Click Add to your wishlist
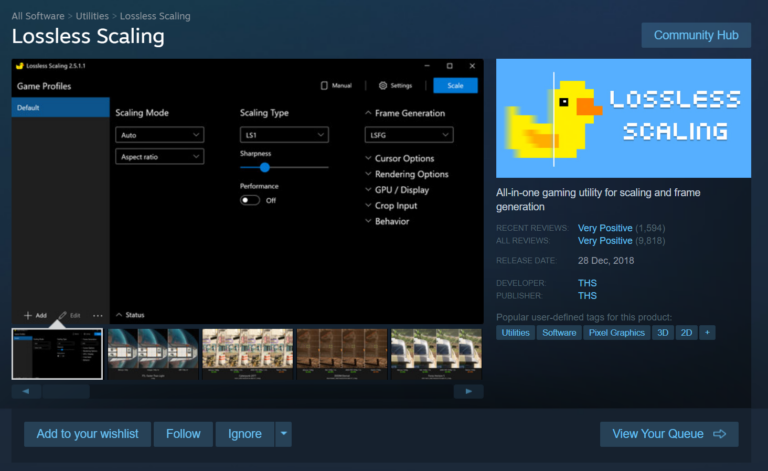Image resolution: width=768 pixels, height=471 pixels. coord(88,434)
